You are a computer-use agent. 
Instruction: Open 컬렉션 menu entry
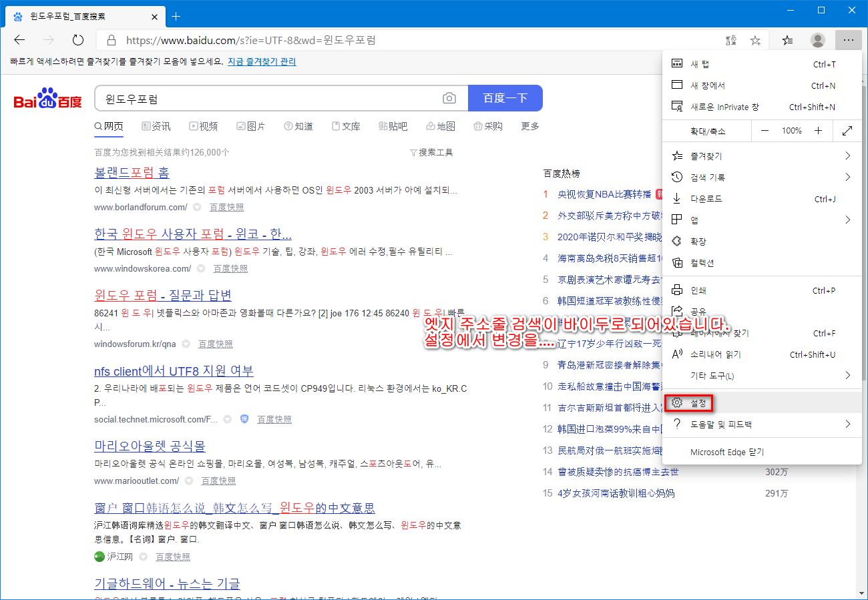762,263
